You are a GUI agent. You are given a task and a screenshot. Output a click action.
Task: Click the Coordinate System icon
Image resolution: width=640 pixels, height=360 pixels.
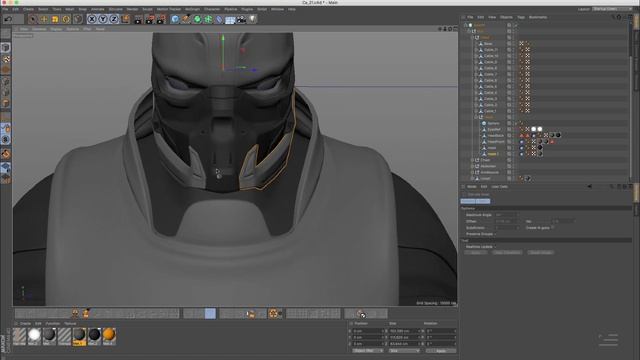tap(125, 19)
